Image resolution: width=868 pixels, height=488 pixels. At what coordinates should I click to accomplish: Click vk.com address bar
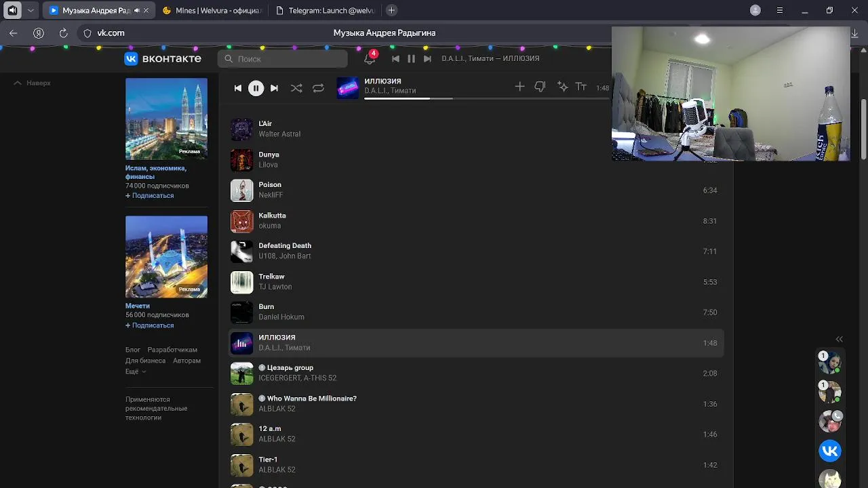pyautogui.click(x=111, y=33)
